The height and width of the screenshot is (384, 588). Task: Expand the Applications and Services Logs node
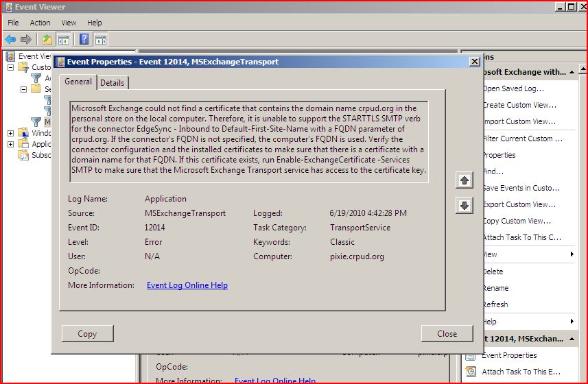coord(11,144)
